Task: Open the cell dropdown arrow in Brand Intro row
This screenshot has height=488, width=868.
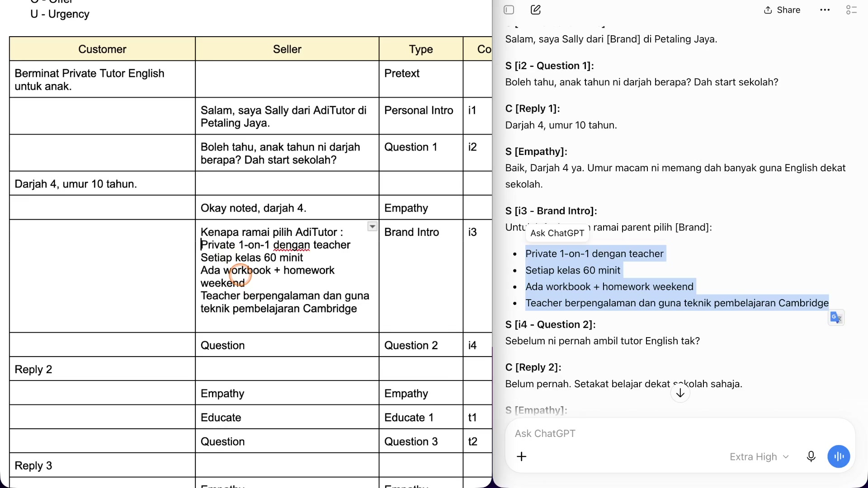Action: [x=372, y=226]
